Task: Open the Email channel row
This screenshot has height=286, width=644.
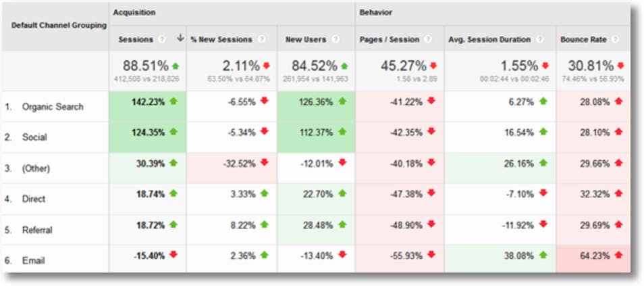Action: (x=32, y=260)
